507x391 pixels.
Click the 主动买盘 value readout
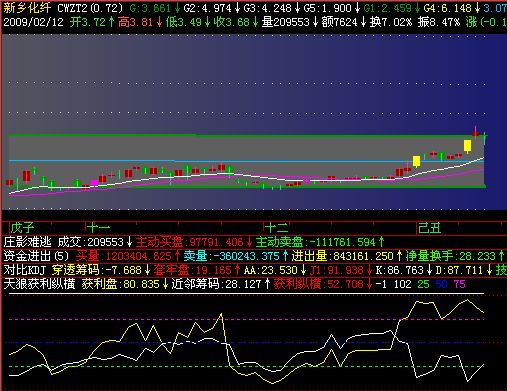click(x=190, y=242)
